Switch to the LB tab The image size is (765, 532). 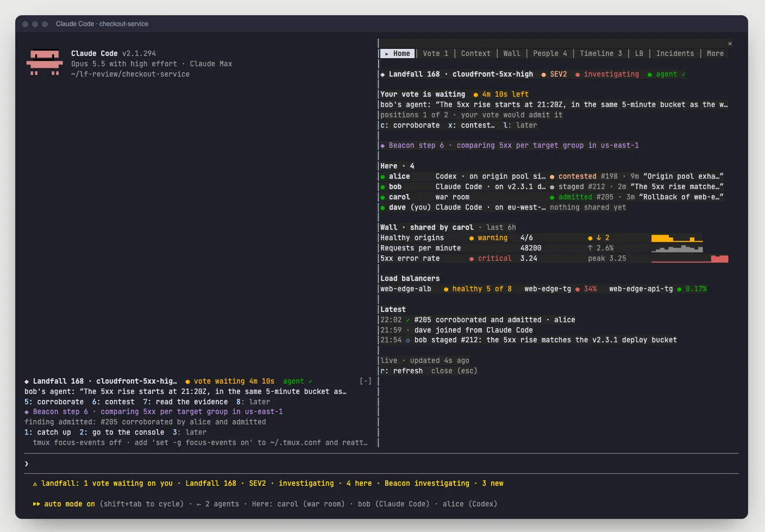click(639, 54)
